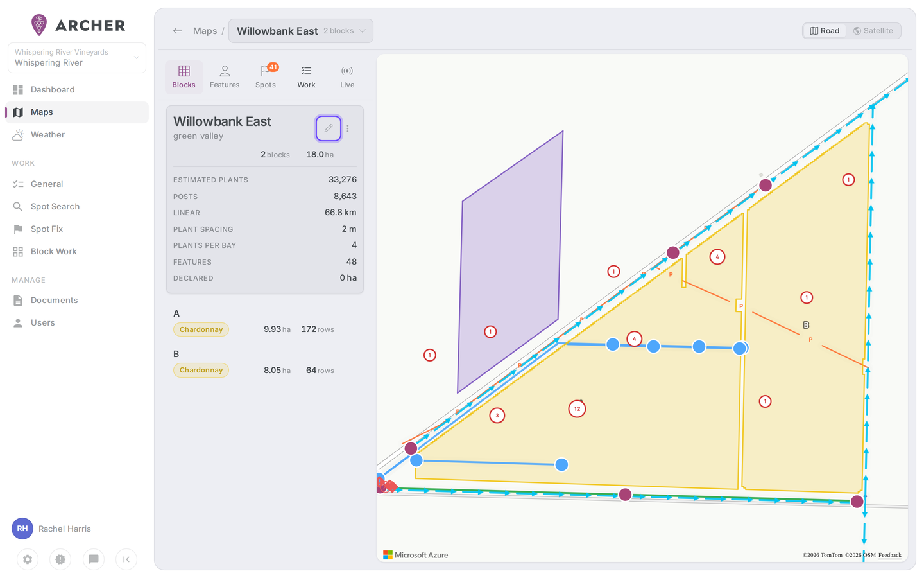Open the three-dot menu for Willowbank East

[x=348, y=128]
